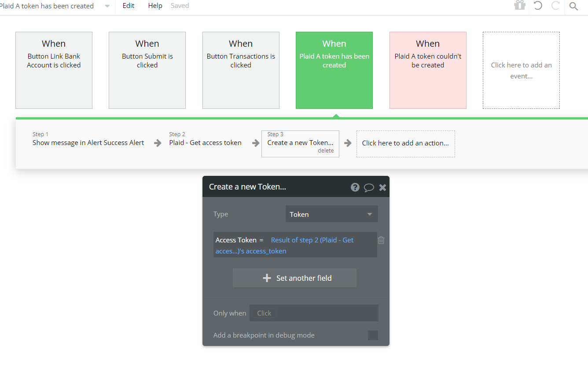Click the delete link on Step 3
Viewport: 588px width, 368px height.
326,151
